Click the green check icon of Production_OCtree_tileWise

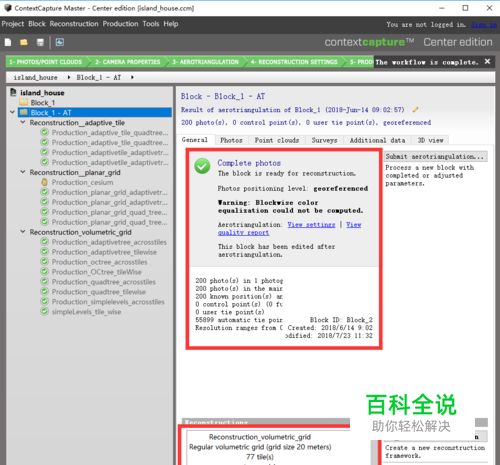(44, 272)
